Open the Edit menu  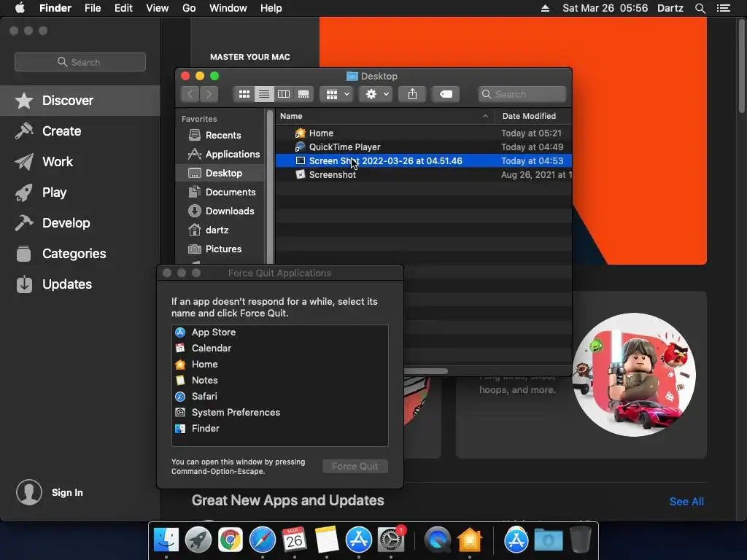tap(123, 8)
